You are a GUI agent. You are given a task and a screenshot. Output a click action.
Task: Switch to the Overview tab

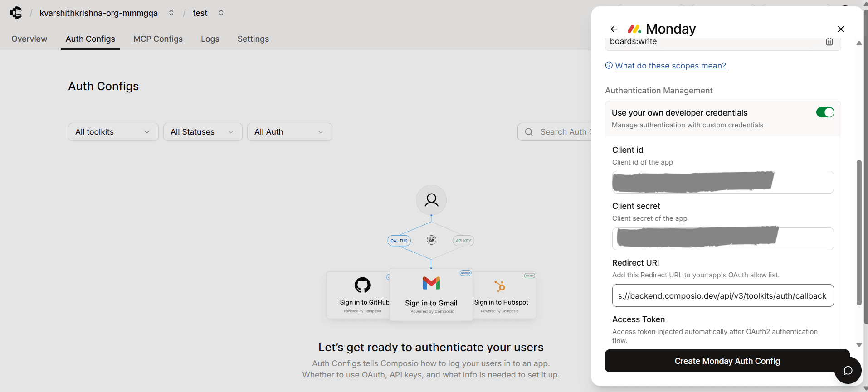[29, 39]
